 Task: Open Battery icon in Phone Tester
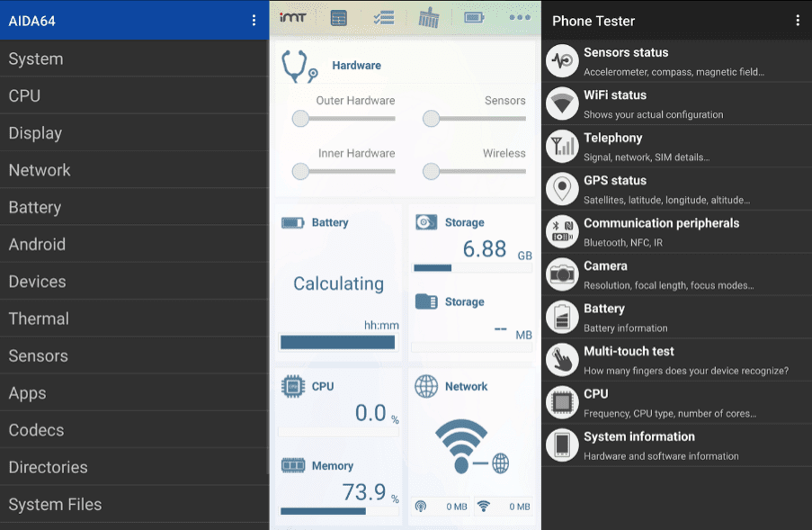[562, 317]
